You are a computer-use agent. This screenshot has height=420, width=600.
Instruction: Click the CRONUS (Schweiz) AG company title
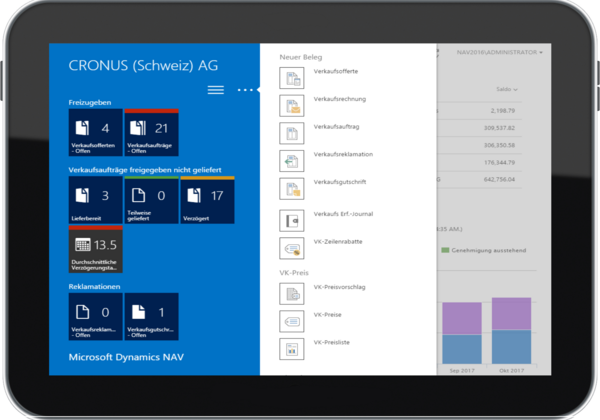143,66
